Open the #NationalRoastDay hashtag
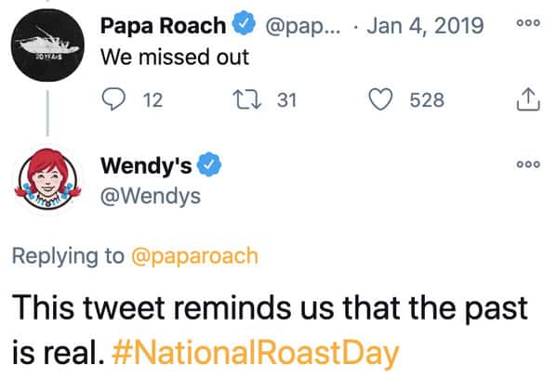The width and height of the screenshot is (557, 392). (x=256, y=353)
